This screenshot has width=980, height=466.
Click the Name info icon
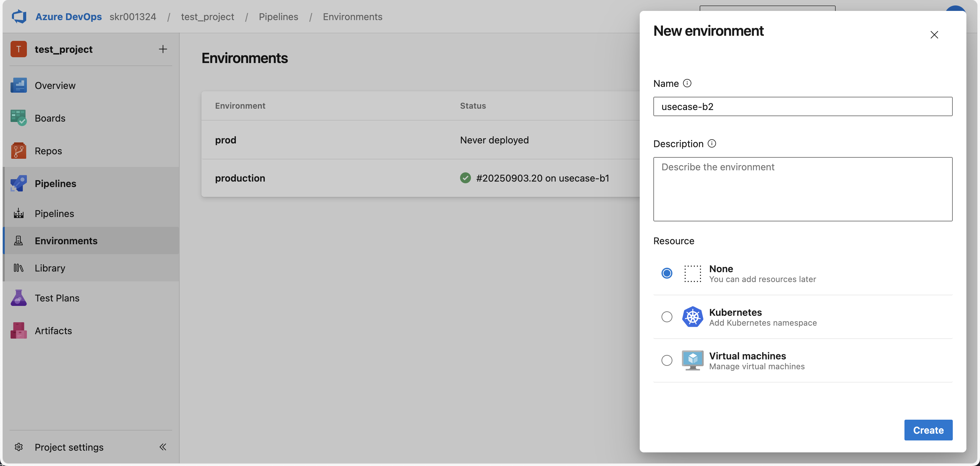(x=687, y=83)
